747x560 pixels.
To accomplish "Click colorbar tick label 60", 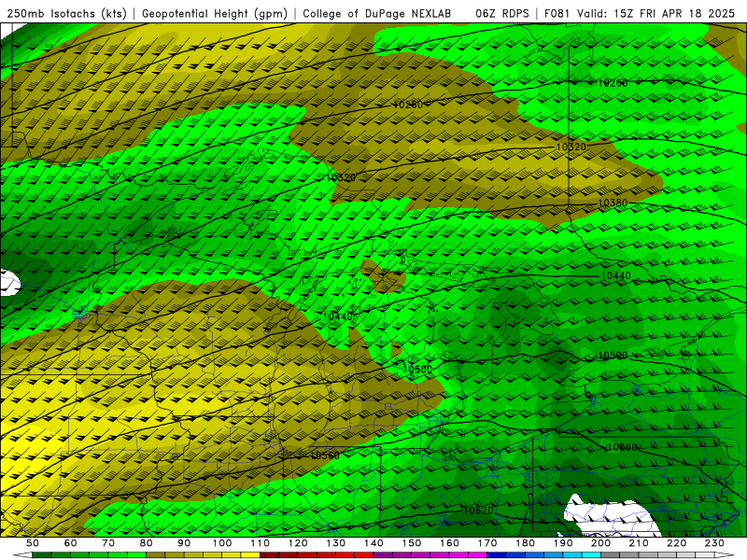I will tap(71, 543).
